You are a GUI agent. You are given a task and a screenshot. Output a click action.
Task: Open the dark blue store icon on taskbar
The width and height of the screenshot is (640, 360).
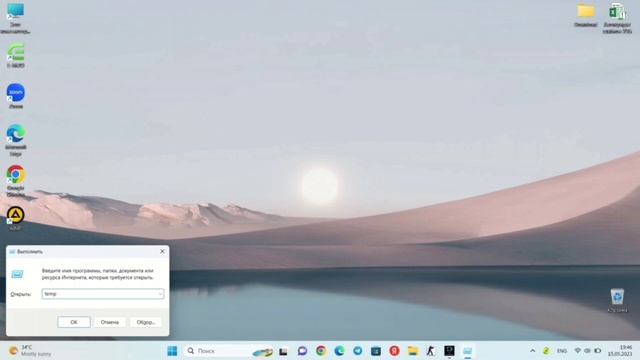click(376, 351)
